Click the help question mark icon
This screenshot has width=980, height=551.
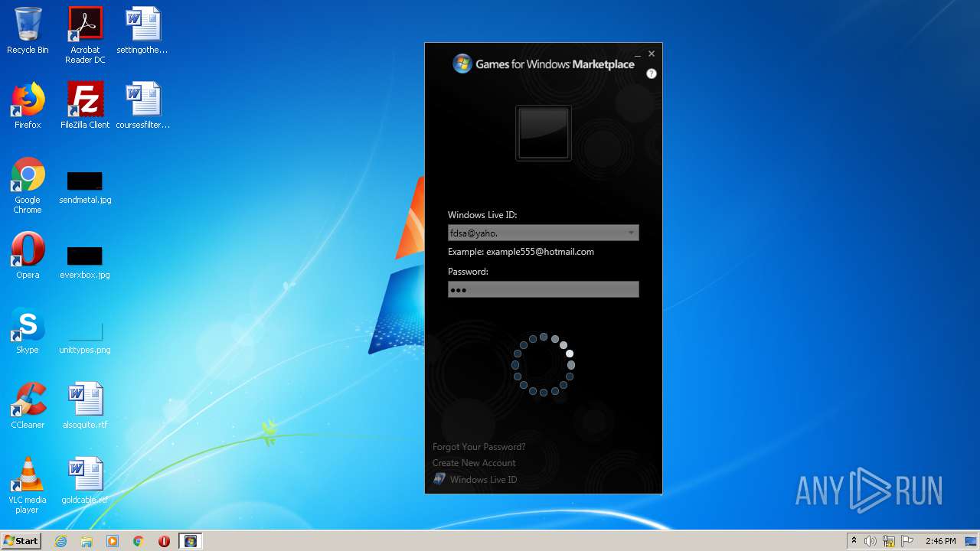[x=652, y=73]
